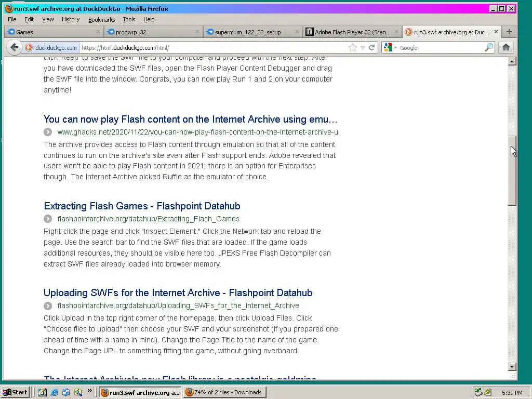Open 'Extracting Flash Games - Flashpoint Datahub' link
532x399 pixels.
[x=142, y=206]
